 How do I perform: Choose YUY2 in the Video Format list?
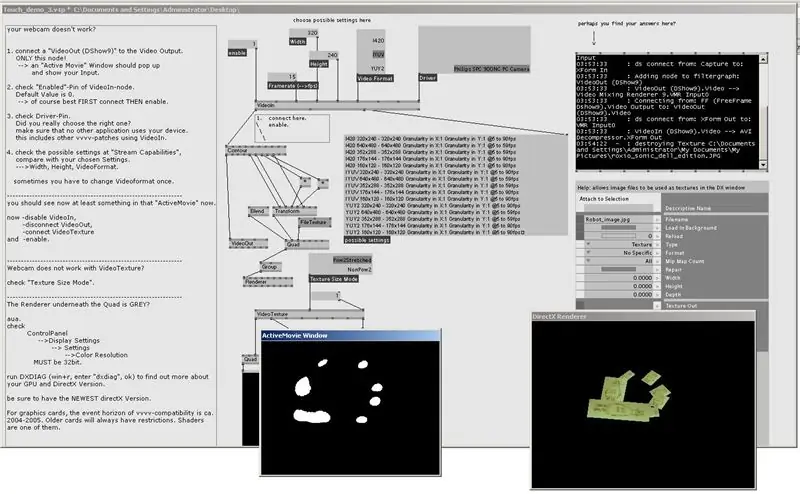pyautogui.click(x=378, y=68)
